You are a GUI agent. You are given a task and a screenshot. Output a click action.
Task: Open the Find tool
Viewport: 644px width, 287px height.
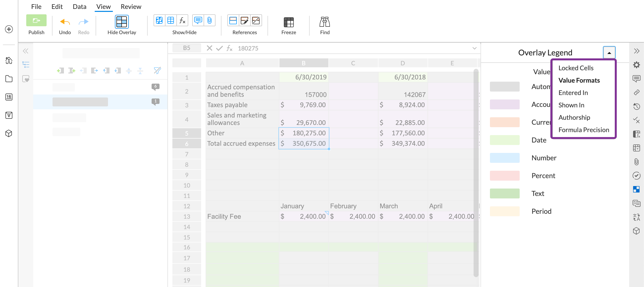point(324,24)
